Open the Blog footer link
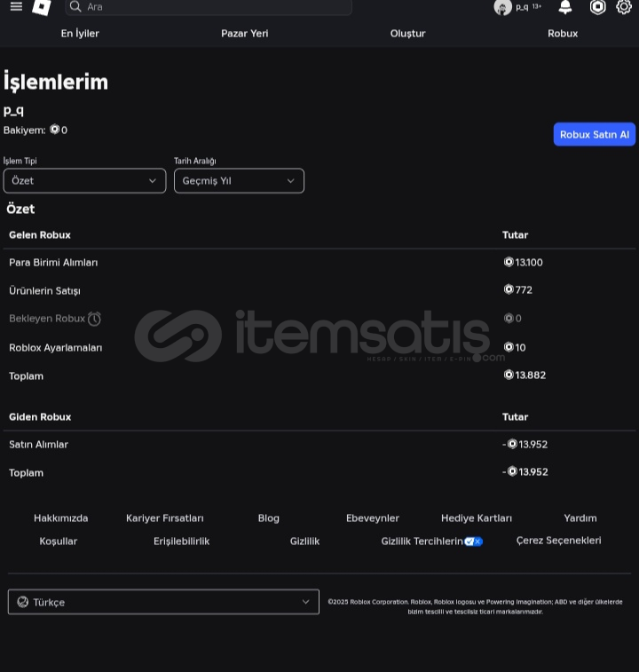The height and width of the screenshot is (672, 639). pyautogui.click(x=269, y=518)
